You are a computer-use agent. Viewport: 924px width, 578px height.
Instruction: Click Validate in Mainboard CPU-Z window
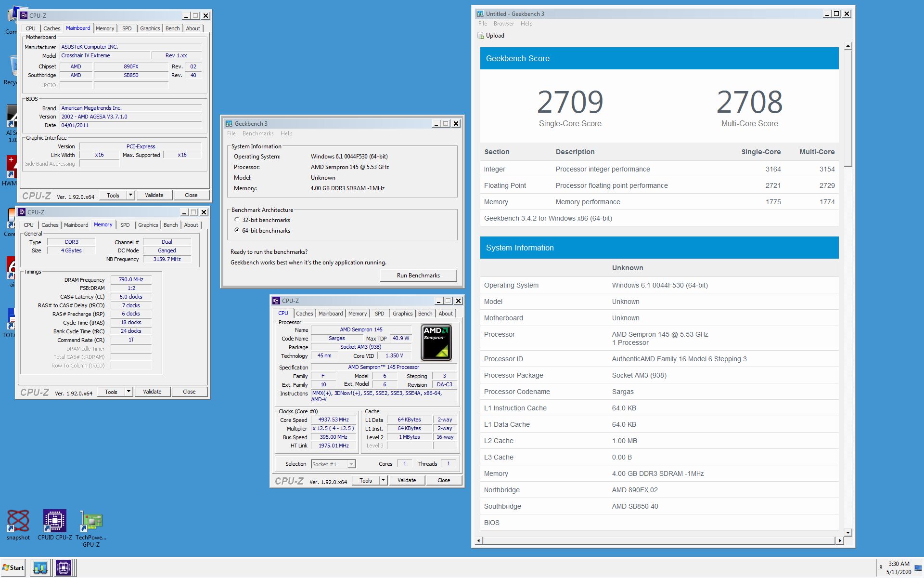coord(154,195)
